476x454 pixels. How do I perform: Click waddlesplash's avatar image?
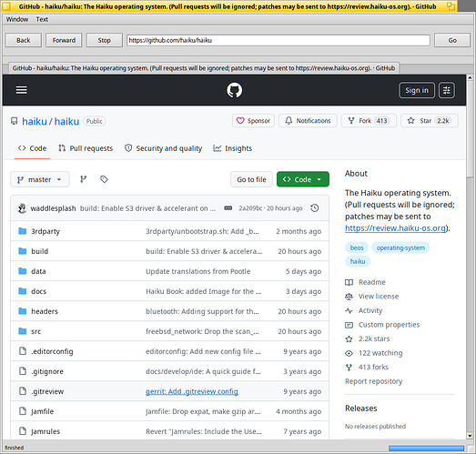22,208
